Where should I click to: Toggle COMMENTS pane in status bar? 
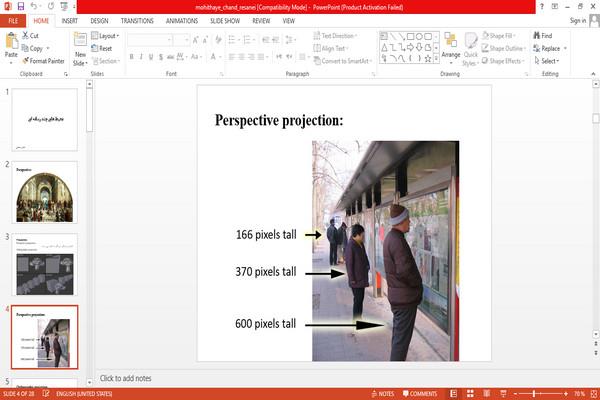pyautogui.click(x=420, y=393)
